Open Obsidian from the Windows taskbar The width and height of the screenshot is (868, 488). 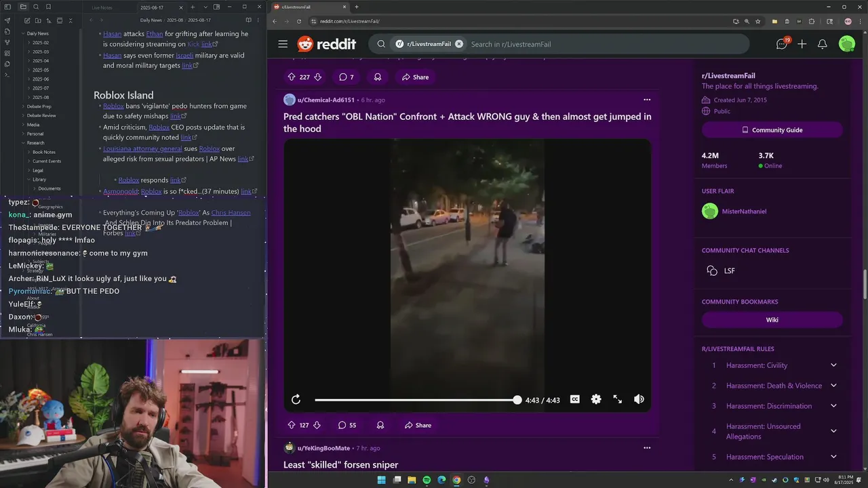point(486,480)
